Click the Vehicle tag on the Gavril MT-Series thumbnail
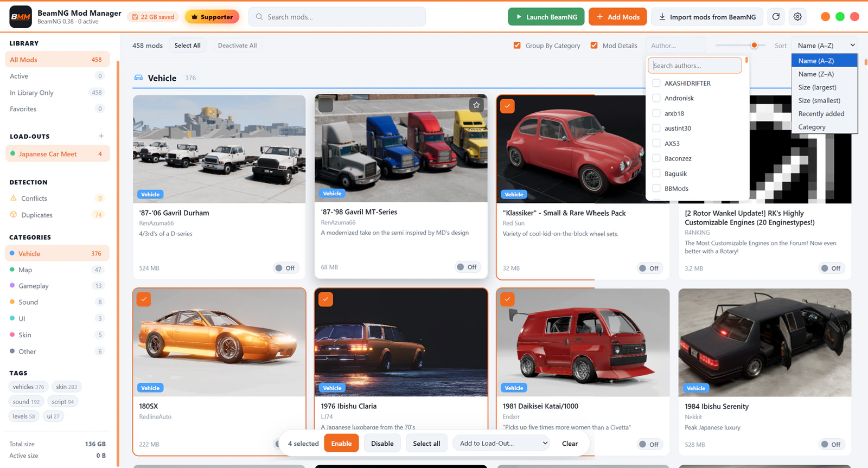 332,193
